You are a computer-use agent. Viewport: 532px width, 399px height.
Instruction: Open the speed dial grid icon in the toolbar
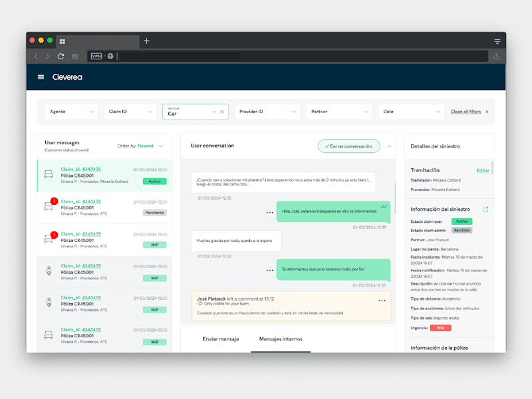click(75, 57)
